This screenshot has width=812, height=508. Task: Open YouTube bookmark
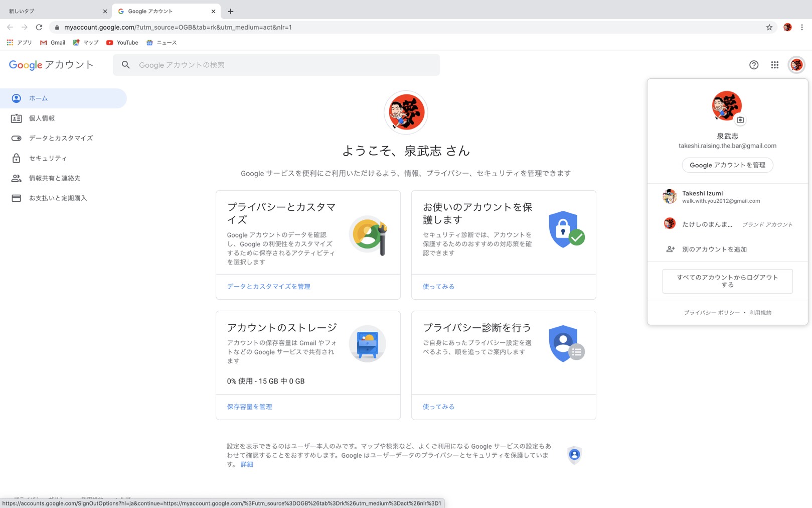(122, 43)
